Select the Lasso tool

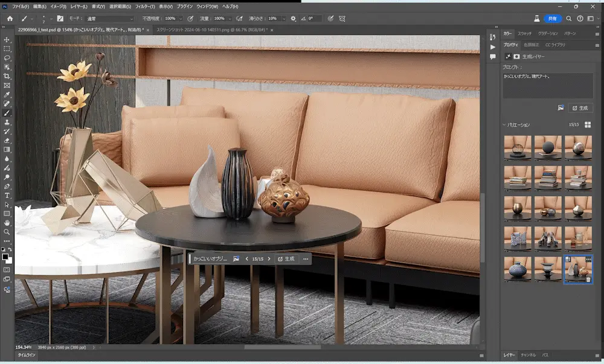pos(7,58)
